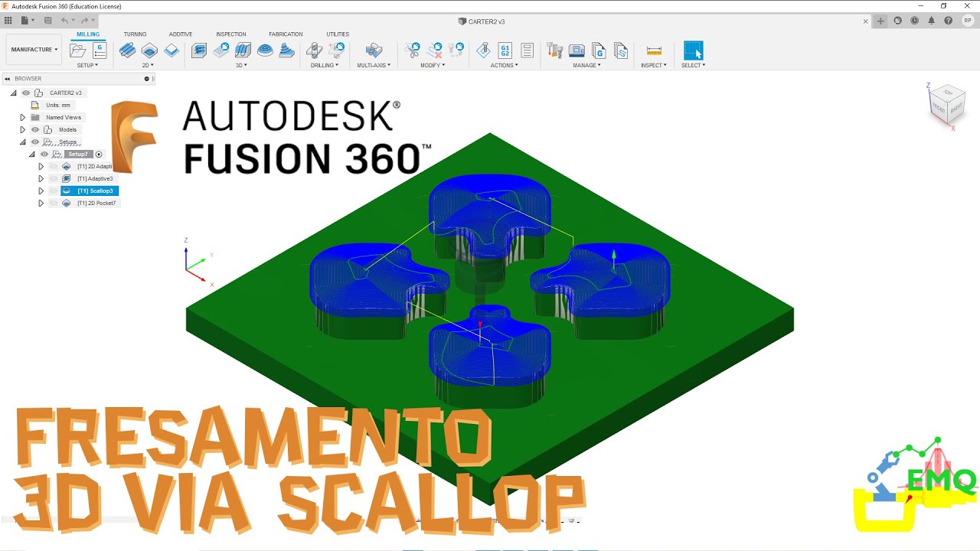Open the notifications bell icon
The image size is (980, 551).
coord(932,21)
